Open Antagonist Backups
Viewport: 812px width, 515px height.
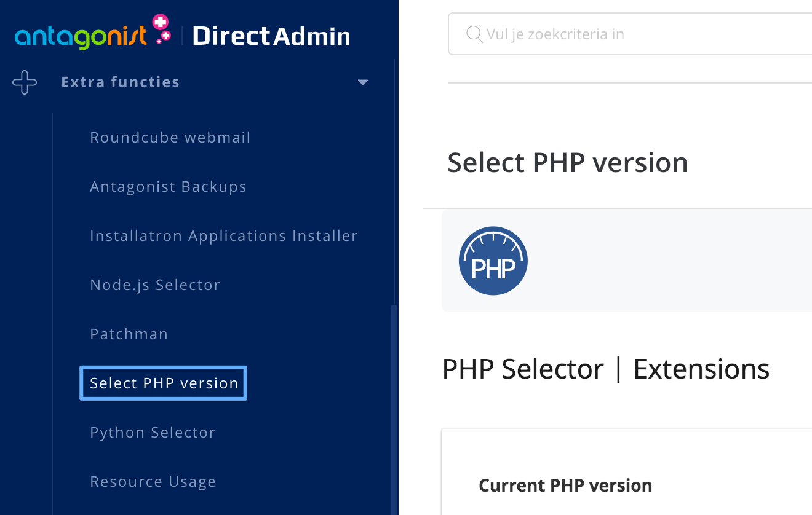168,186
